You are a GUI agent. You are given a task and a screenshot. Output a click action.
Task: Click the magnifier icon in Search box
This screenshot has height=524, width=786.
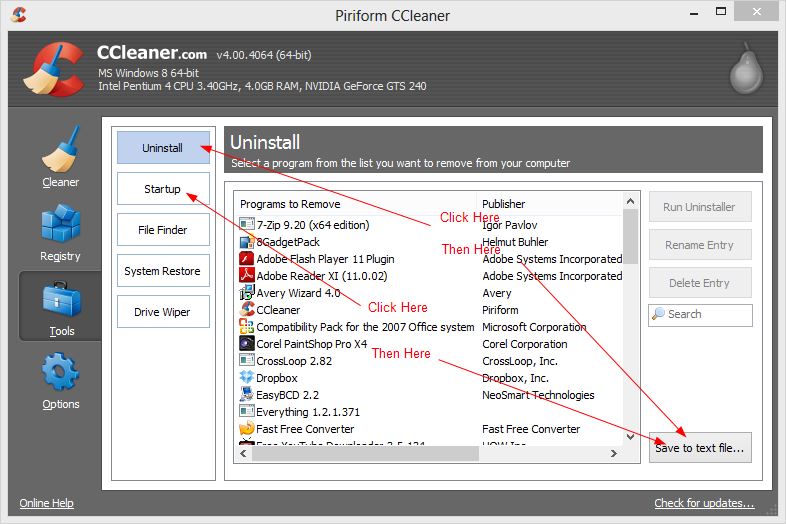(658, 314)
